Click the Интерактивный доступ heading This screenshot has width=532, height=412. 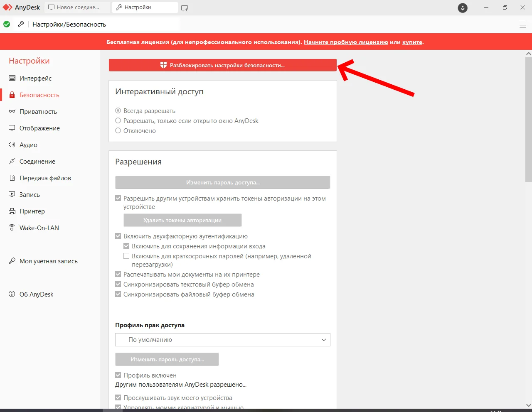pos(159,92)
